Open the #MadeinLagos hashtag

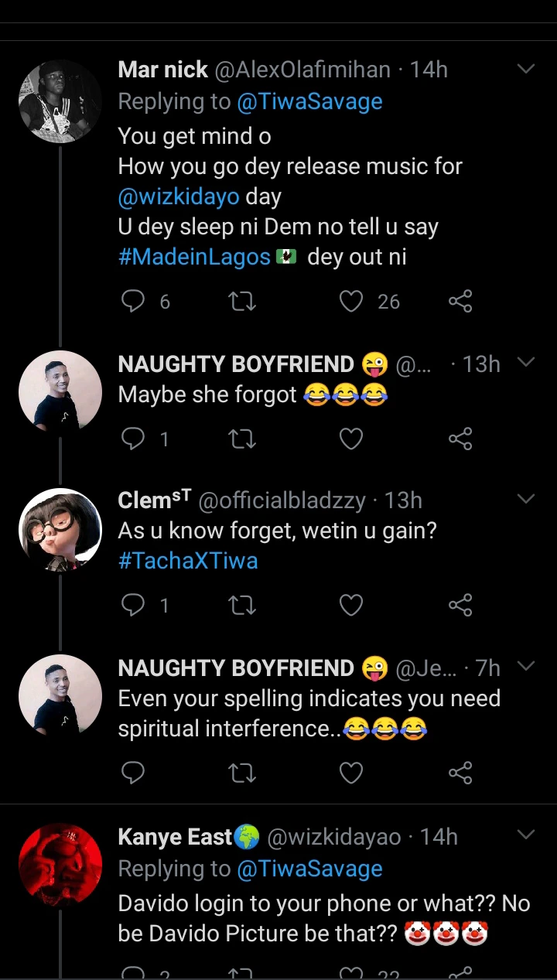coord(195,258)
